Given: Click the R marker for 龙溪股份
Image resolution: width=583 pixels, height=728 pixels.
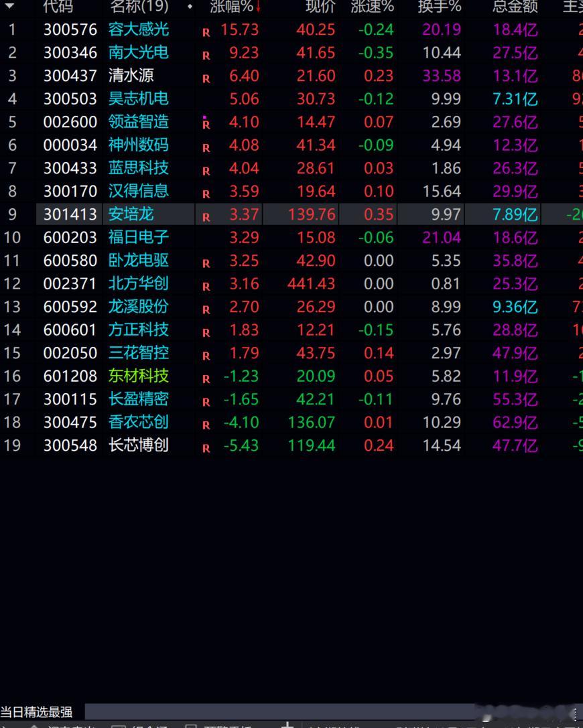Looking at the screenshot, I should pyautogui.click(x=206, y=309).
